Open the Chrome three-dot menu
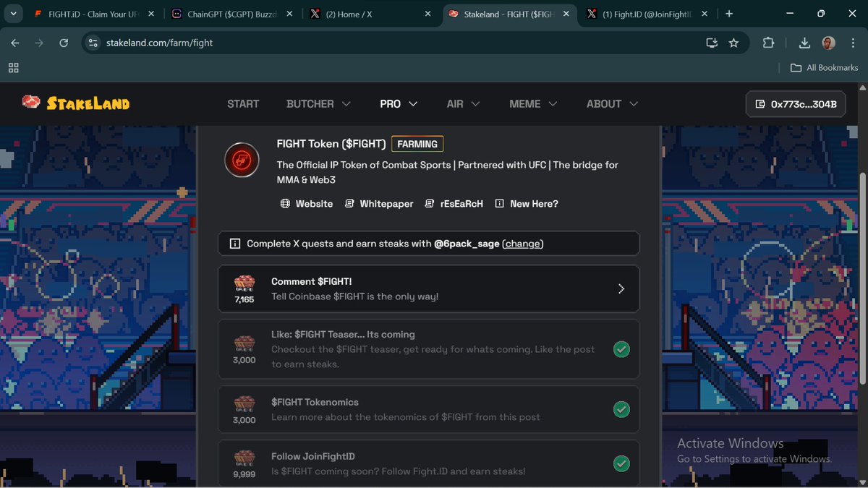This screenshot has width=868, height=488. point(852,43)
